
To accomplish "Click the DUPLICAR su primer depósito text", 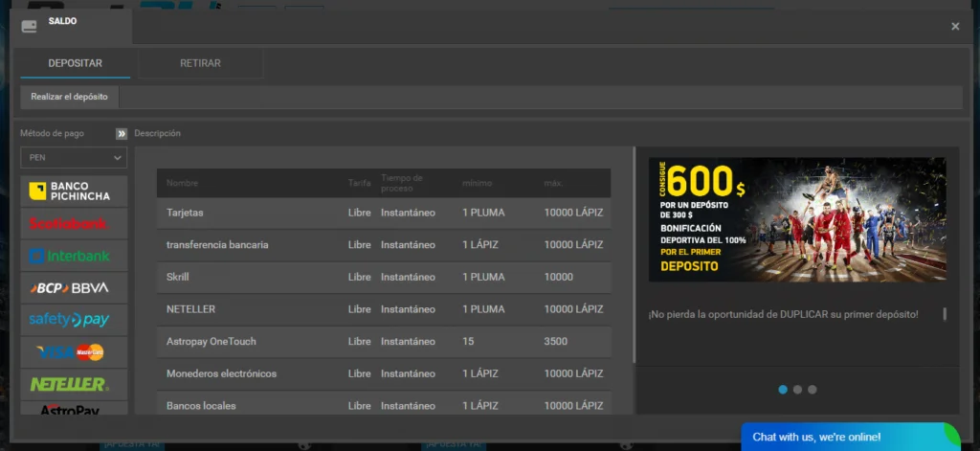I will point(849,314).
